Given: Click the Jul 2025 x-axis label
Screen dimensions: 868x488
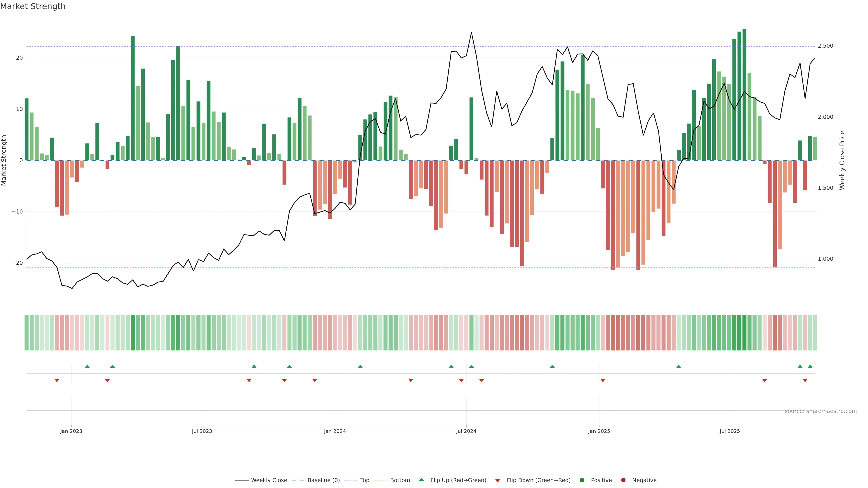Looking at the screenshot, I should pyautogui.click(x=729, y=431).
